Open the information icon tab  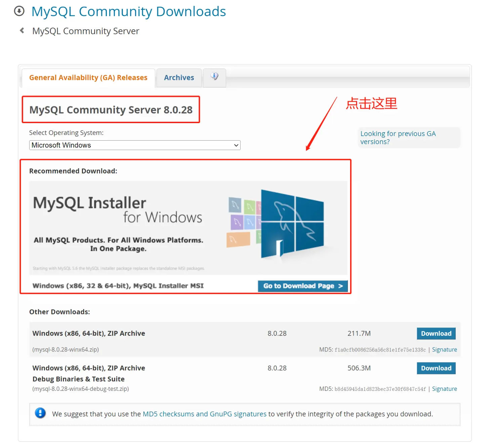point(214,77)
